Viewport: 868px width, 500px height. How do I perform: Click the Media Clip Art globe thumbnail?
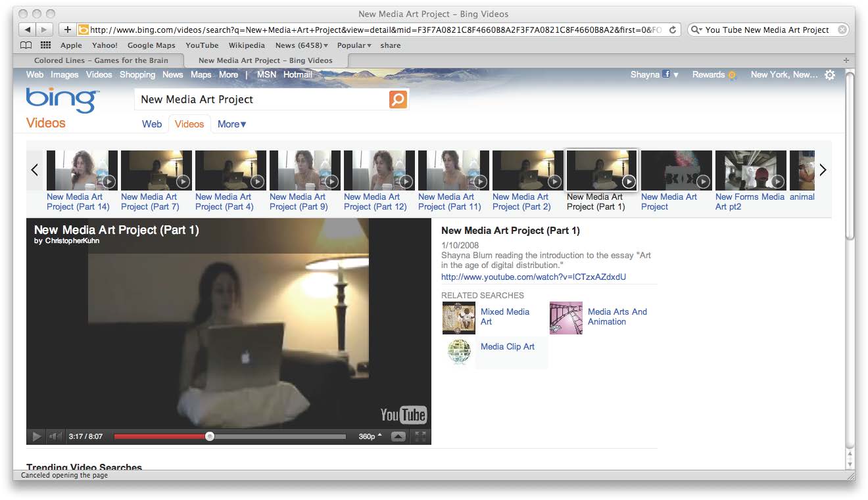coord(459,352)
